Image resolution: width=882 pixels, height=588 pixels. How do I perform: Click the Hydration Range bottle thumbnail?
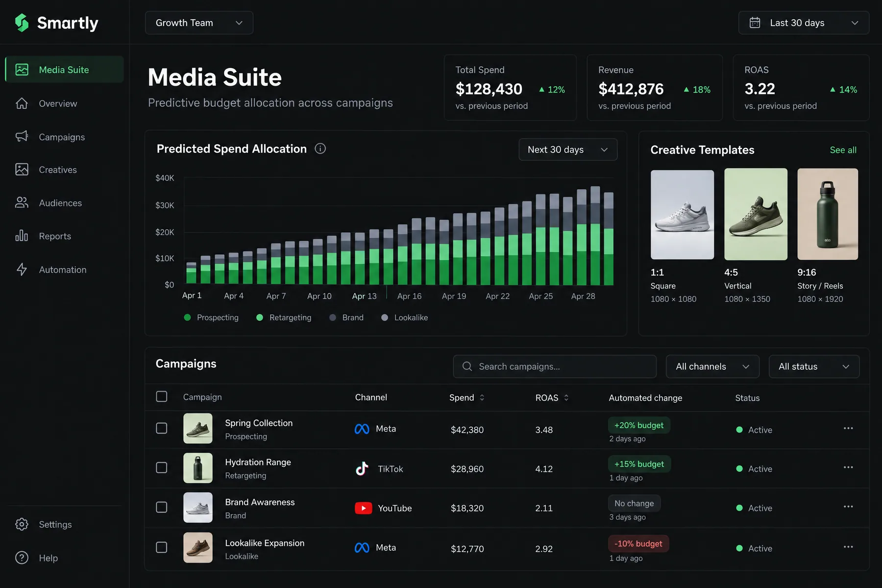click(x=198, y=468)
